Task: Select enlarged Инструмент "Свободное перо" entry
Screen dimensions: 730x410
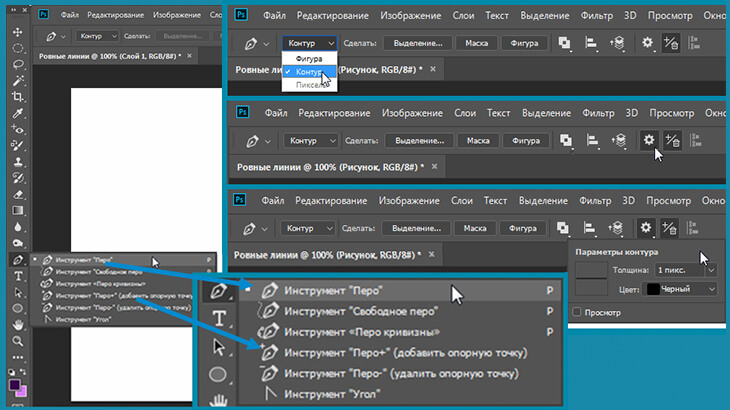Action: click(400, 311)
